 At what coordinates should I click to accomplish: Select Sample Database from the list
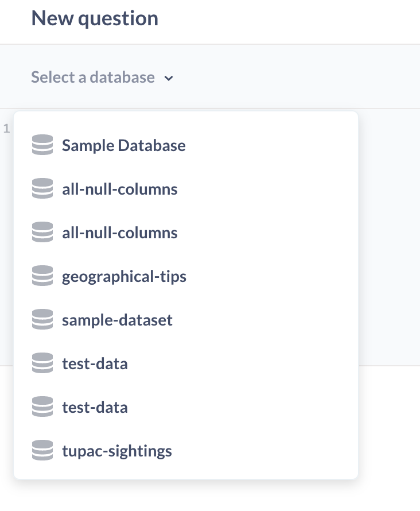pyautogui.click(x=123, y=145)
